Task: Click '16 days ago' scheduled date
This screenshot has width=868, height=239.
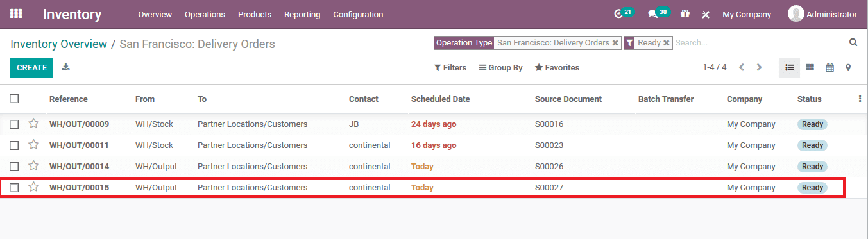Action: point(434,145)
